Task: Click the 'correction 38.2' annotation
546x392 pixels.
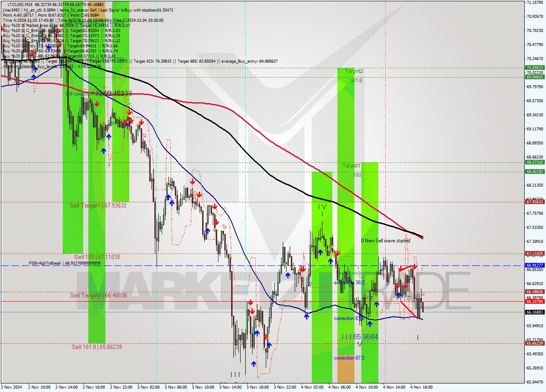Action: coord(349,282)
